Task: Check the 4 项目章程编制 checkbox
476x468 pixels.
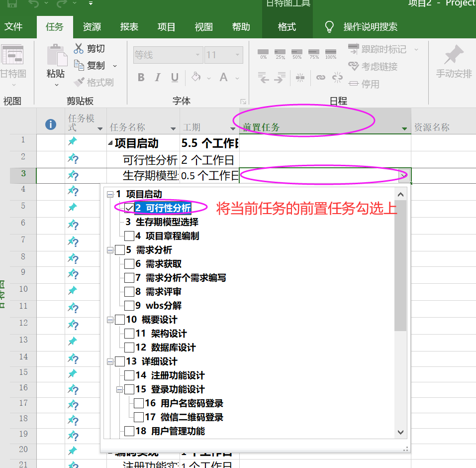Action: pos(129,236)
